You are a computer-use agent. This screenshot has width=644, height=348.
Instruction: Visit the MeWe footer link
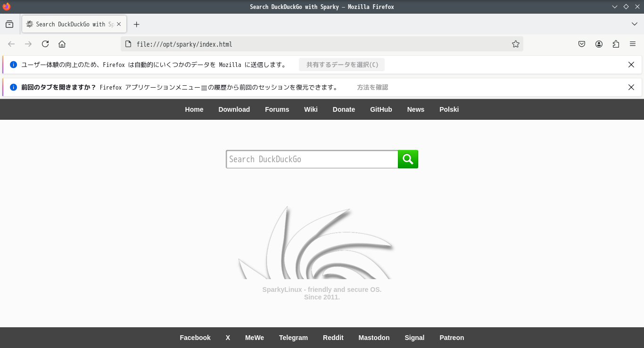[x=255, y=338]
